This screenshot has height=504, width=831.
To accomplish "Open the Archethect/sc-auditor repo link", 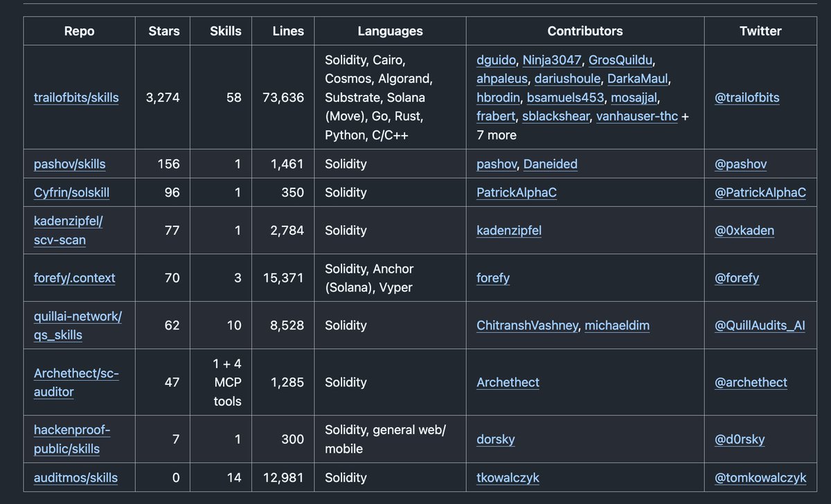I will (77, 383).
